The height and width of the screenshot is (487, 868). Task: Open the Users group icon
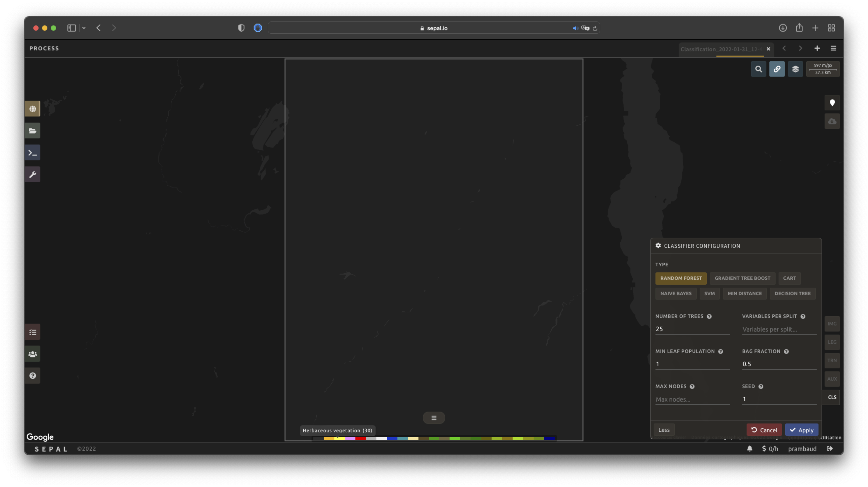[x=33, y=354]
